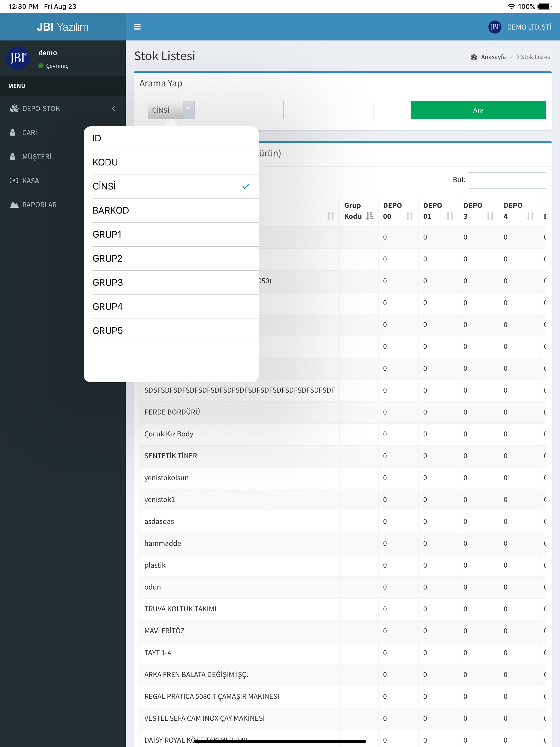The image size is (560, 747).
Task: Open the Anasayfa breadcrumb link
Action: [x=493, y=57]
